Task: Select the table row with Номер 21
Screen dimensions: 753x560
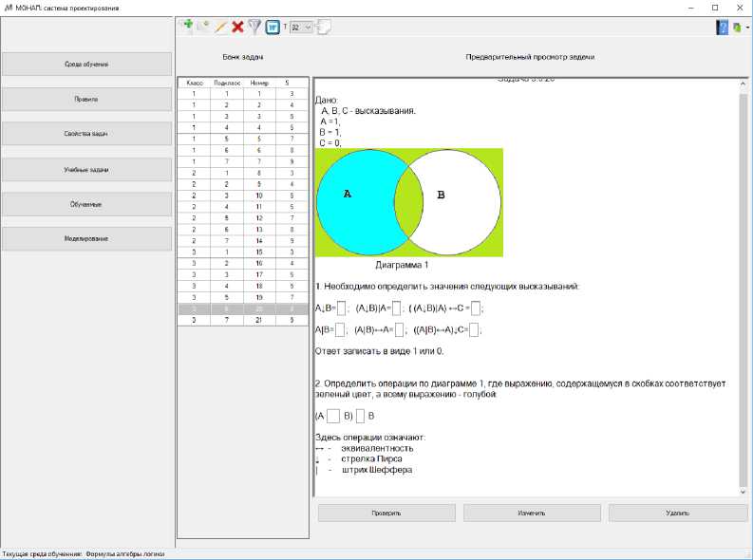Action: coord(243,320)
